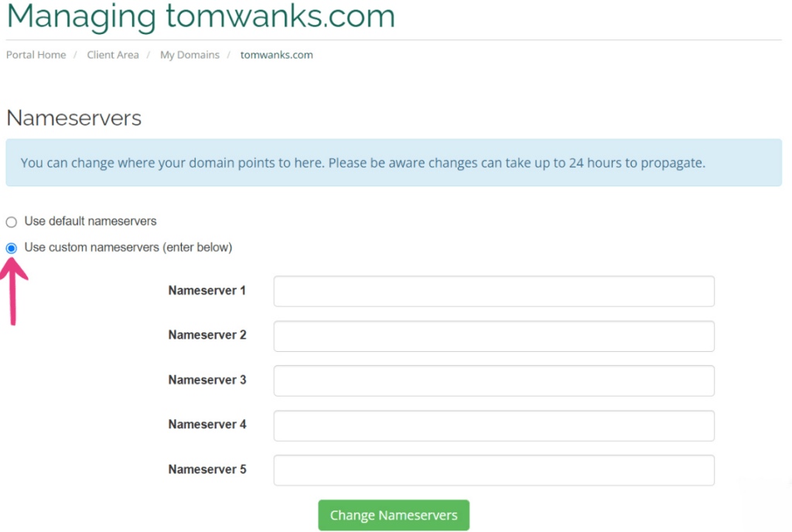The width and height of the screenshot is (792, 532).
Task: Click the Nameservers section heading
Action: point(73,118)
